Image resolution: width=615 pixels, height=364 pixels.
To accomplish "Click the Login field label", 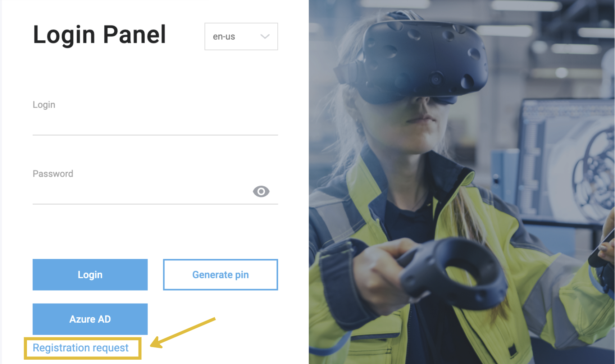I will [x=44, y=105].
